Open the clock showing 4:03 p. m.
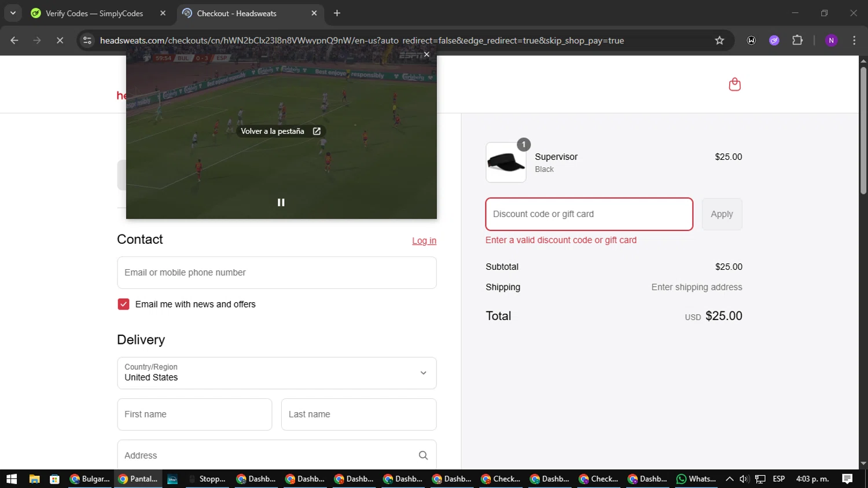868x488 pixels. point(812,479)
